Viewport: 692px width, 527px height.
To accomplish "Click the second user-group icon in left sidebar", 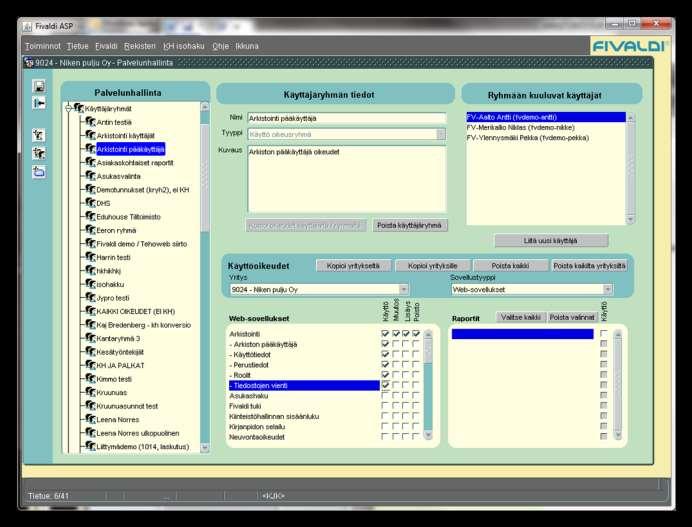I will pyautogui.click(x=39, y=153).
